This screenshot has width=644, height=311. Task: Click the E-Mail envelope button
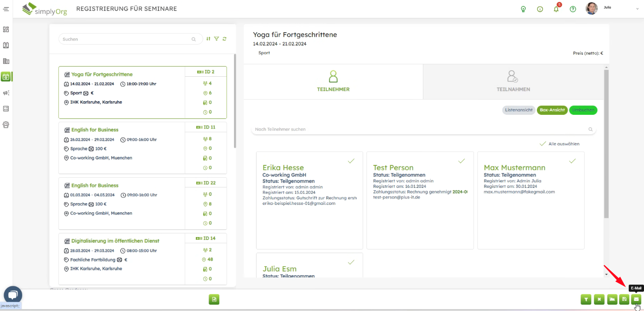(x=636, y=300)
